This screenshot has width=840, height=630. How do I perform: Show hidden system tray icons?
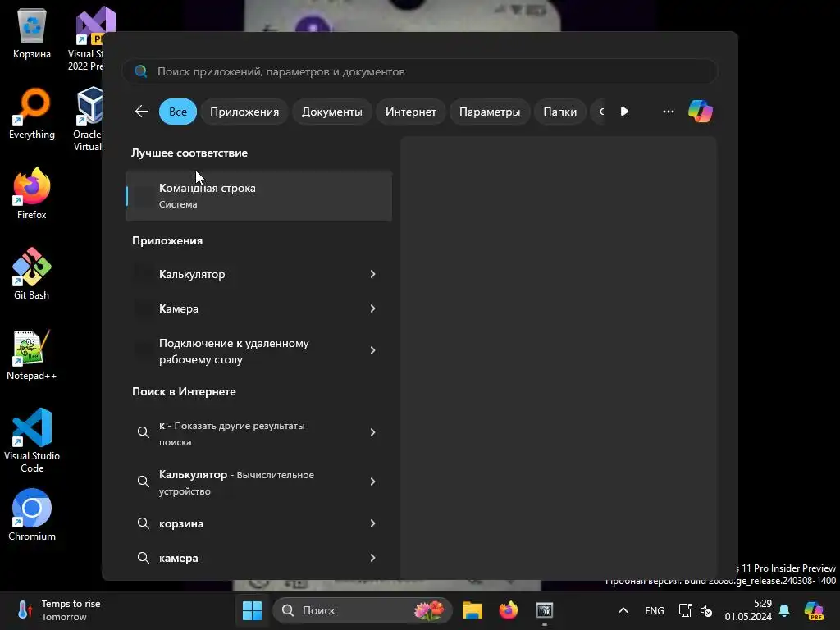[x=623, y=610]
